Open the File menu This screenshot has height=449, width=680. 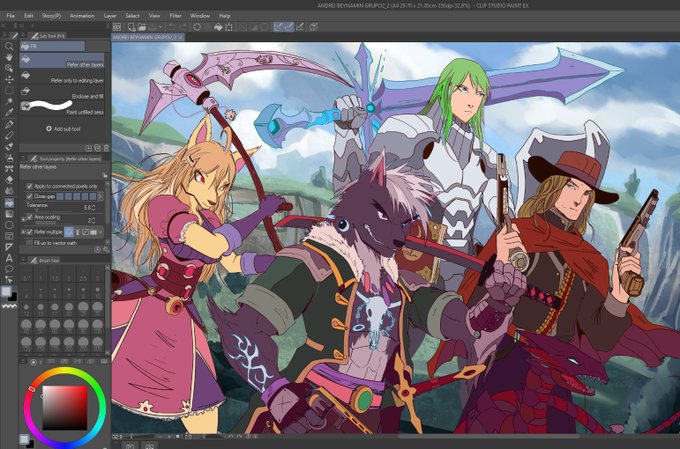coord(10,16)
